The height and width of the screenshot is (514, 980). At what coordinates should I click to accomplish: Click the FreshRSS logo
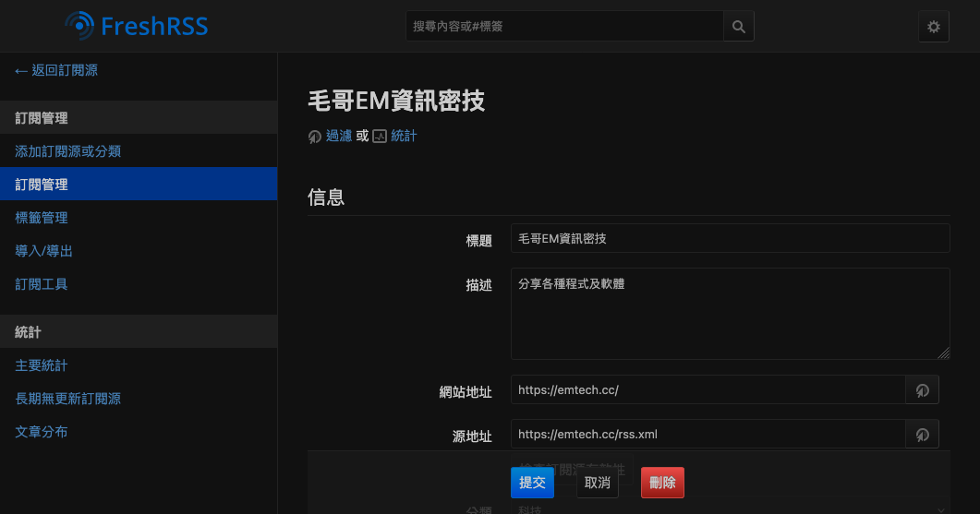coord(137,26)
